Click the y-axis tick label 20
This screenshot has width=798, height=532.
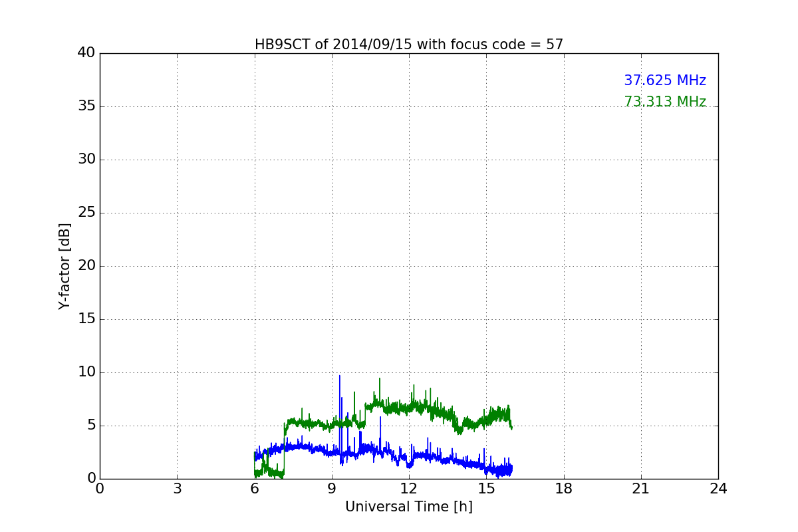86,266
